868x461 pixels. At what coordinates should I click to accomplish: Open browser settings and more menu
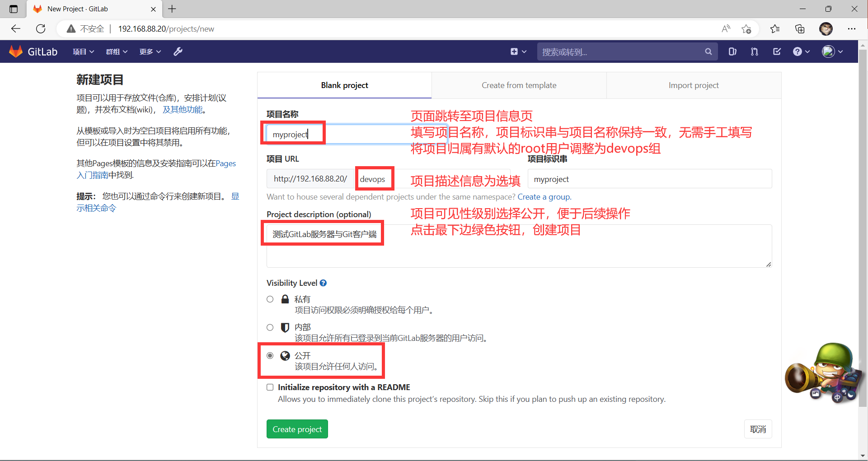(x=852, y=29)
